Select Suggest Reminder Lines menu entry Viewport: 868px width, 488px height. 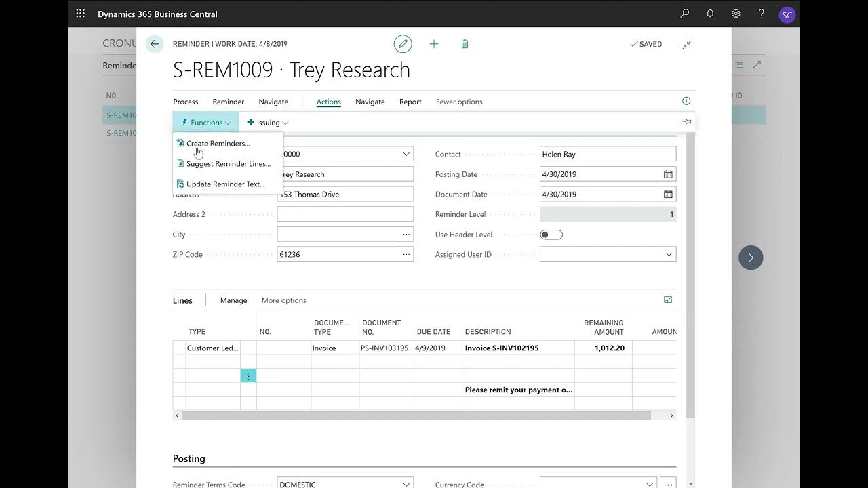pos(228,163)
